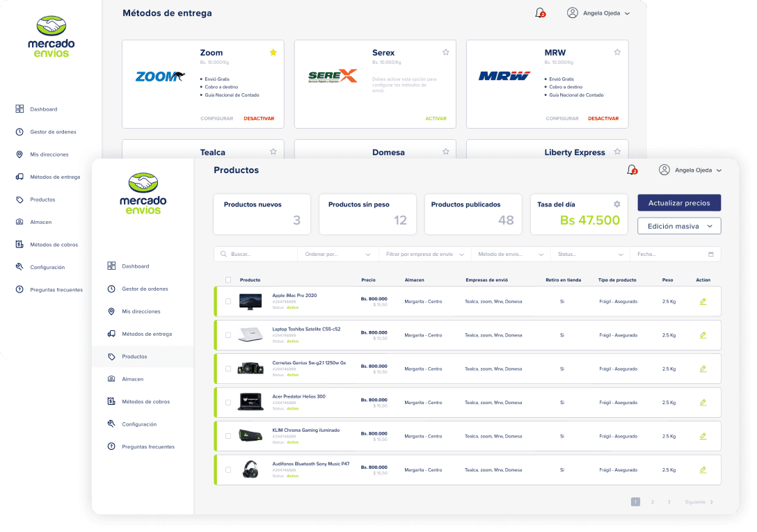The image size is (757, 532).
Task: Open Filtrar por empresa de envío dropdown
Action: tap(425, 254)
